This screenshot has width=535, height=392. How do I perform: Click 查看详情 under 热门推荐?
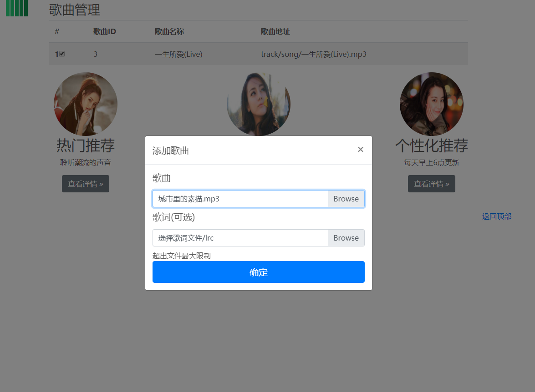point(85,184)
